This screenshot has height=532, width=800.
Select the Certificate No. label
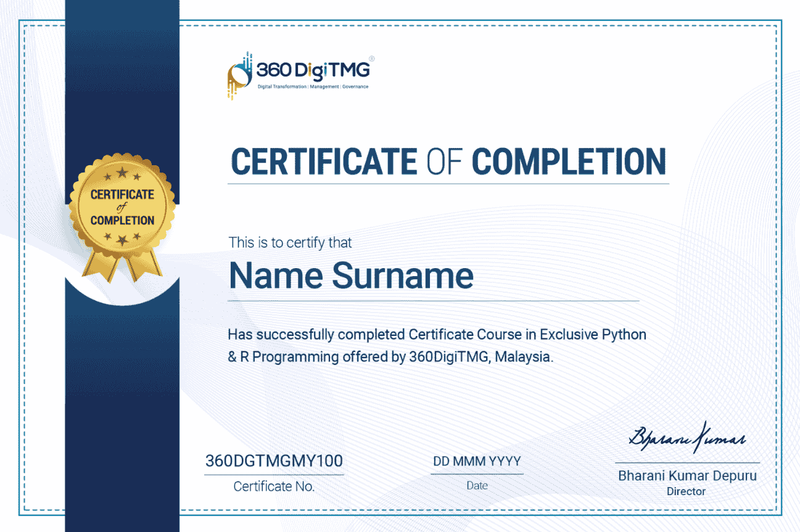274,486
